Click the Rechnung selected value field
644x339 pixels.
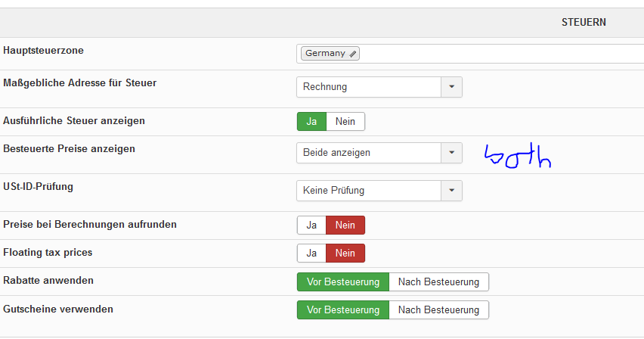(x=369, y=87)
